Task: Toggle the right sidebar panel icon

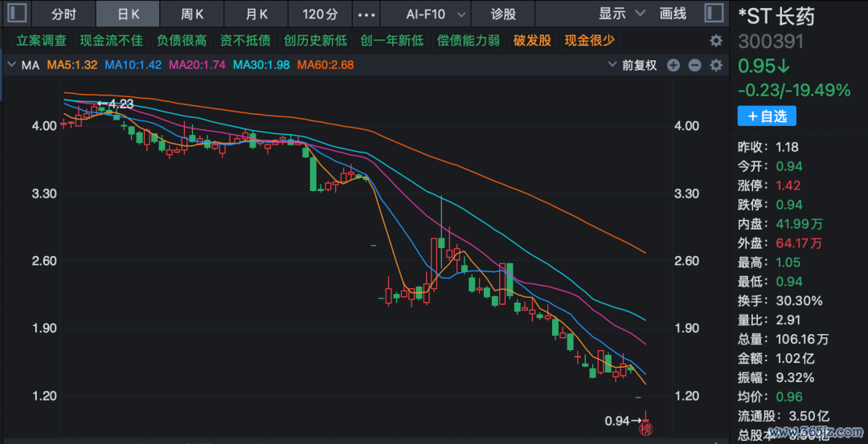Action: click(712, 14)
